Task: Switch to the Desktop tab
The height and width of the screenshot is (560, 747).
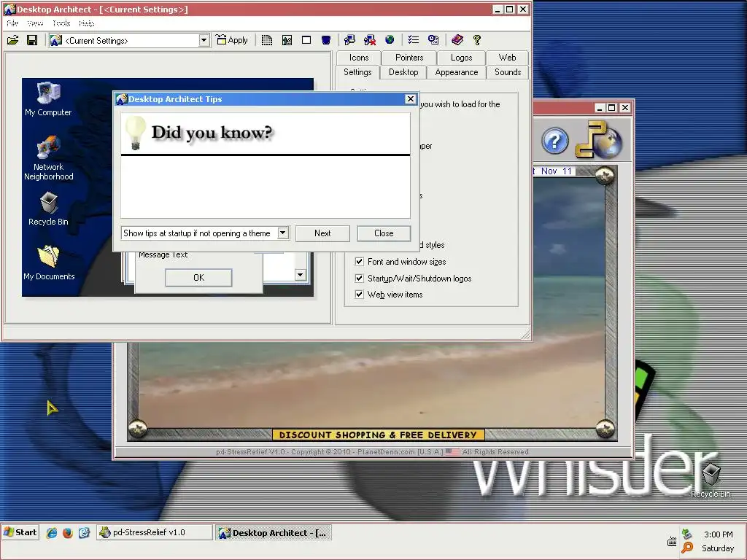Action: (403, 72)
